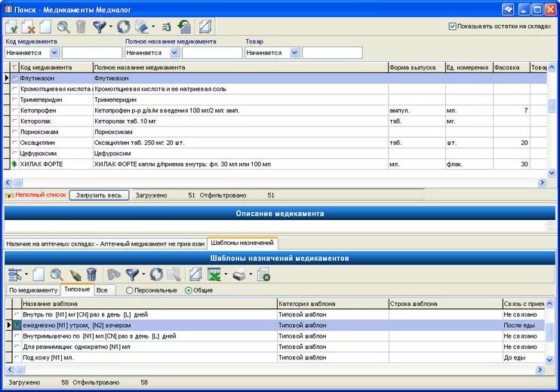Open the printer dropdown arrow
This screenshot has height=392, width=560.
coord(251,274)
